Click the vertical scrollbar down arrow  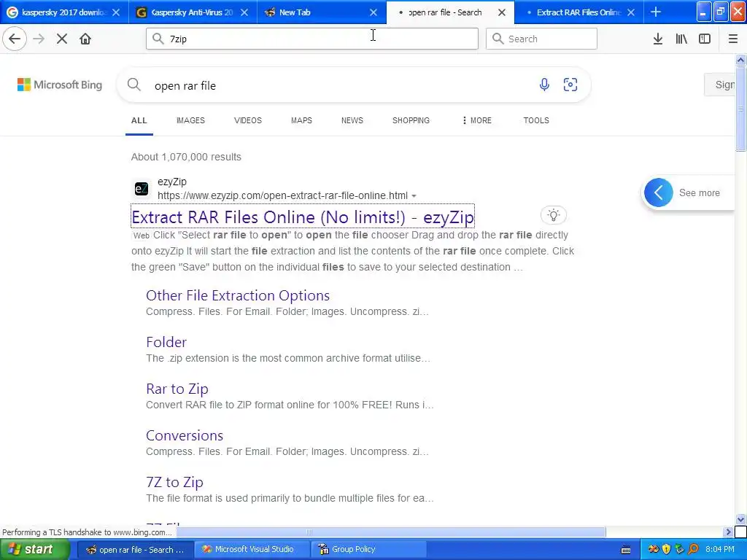[740, 519]
